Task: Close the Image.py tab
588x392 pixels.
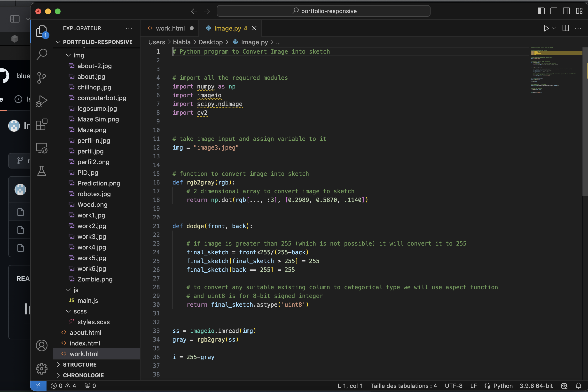Action: (x=254, y=28)
